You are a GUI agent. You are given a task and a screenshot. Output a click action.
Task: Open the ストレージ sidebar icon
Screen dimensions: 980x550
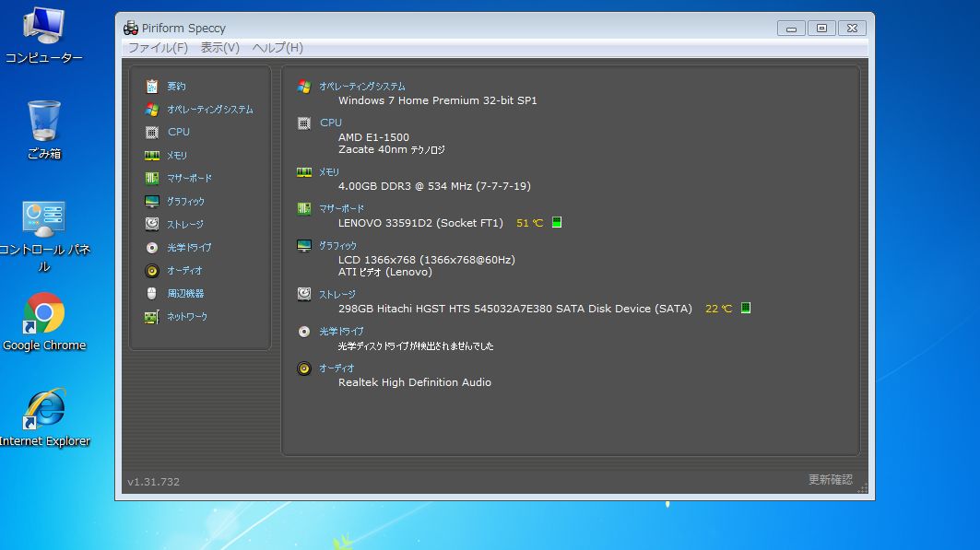click(x=151, y=224)
